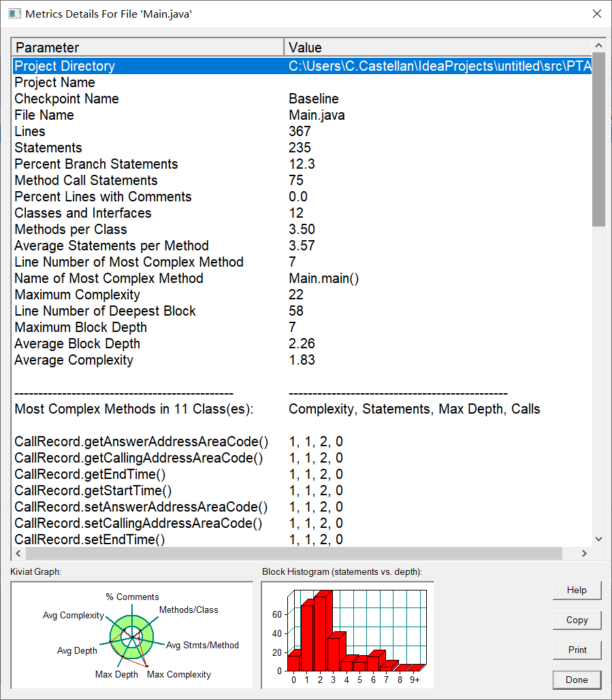This screenshot has height=700, width=612.
Task: Click the Maximum Complexity value 22
Action: pyautogui.click(x=296, y=295)
